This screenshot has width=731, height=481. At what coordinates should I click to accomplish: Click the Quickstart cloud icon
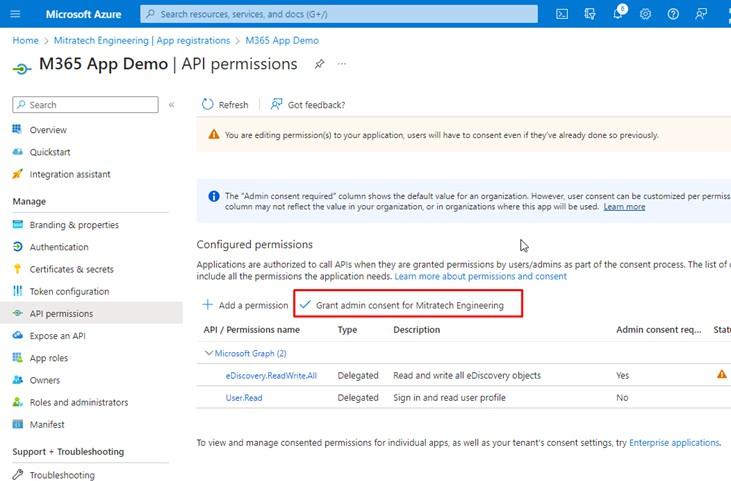[17, 151]
